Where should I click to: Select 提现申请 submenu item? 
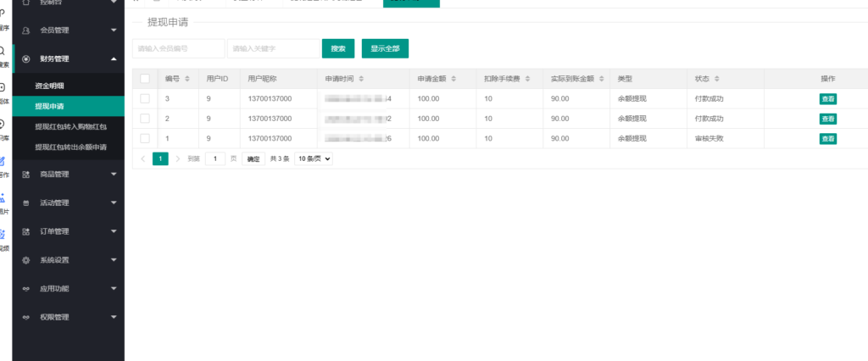[68, 106]
